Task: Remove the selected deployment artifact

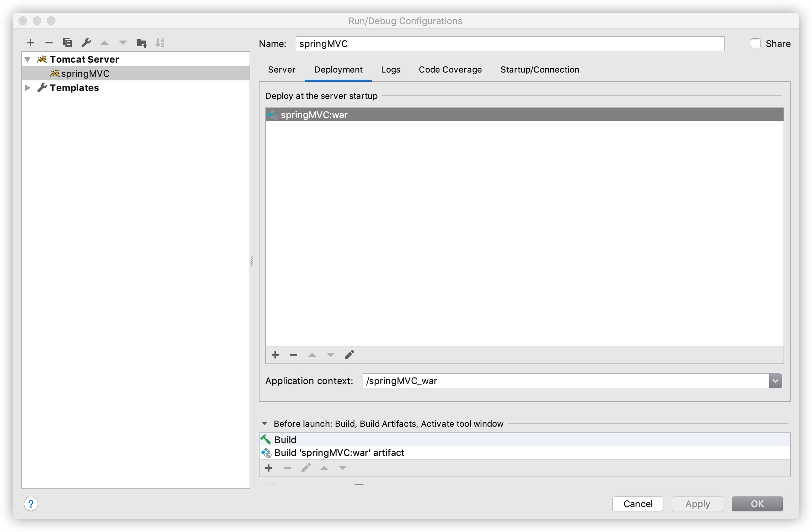Action: 294,355
